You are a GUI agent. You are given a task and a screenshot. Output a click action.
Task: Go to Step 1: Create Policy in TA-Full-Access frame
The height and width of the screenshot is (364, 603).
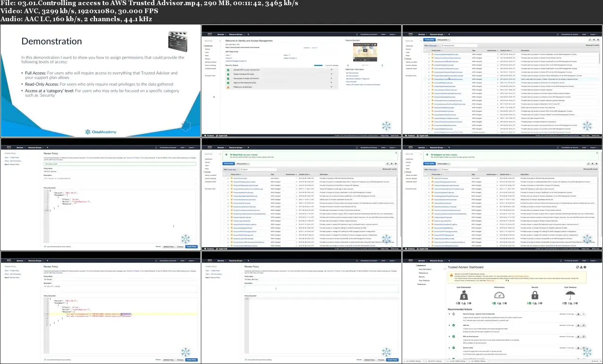coord(12,157)
